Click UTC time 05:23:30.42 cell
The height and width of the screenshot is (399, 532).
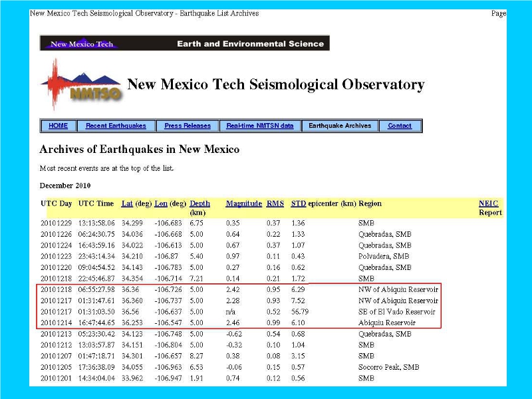click(96, 334)
